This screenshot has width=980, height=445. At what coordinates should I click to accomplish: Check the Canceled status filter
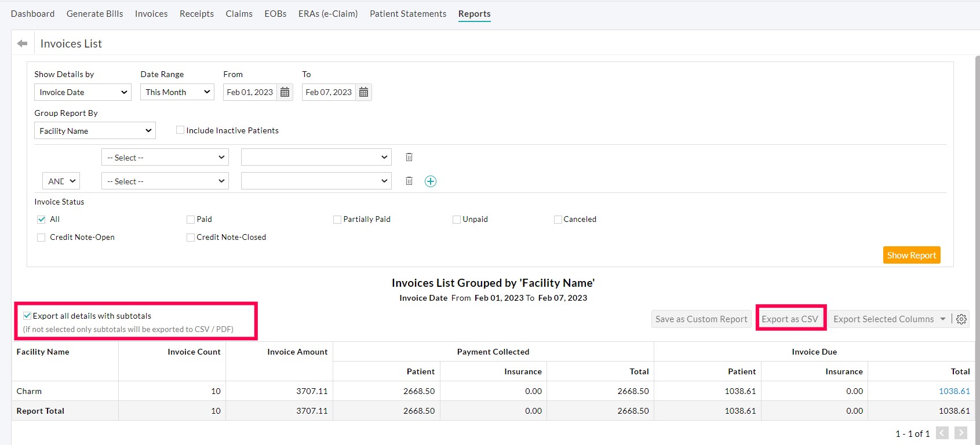558,220
